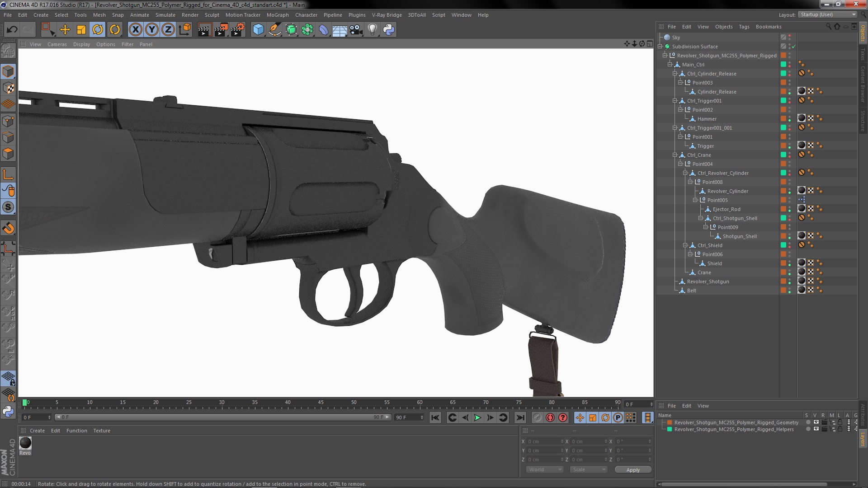Open Object Manager Tags menu
Image resolution: width=868 pixels, height=488 pixels.
coord(744,27)
